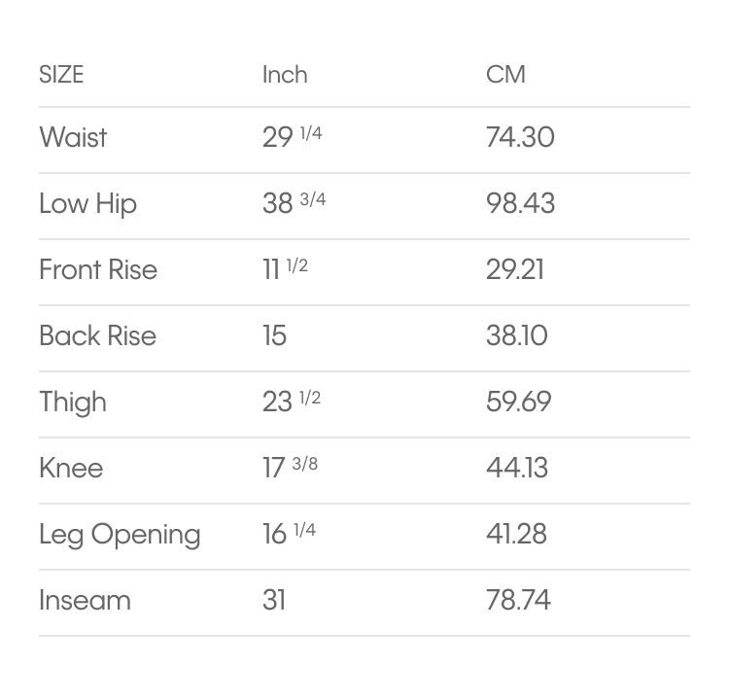Click the Leg Opening value 41.28

point(516,534)
